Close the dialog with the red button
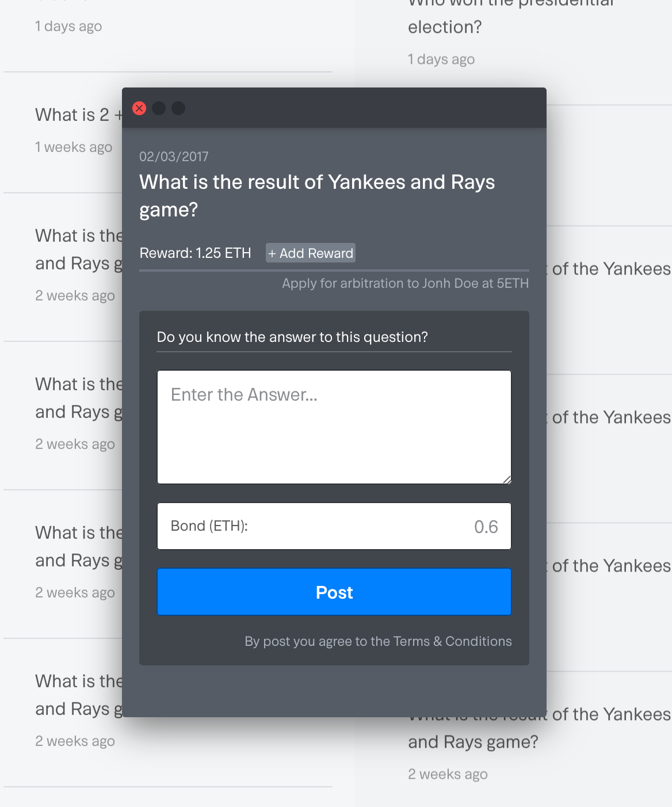 pyautogui.click(x=139, y=108)
